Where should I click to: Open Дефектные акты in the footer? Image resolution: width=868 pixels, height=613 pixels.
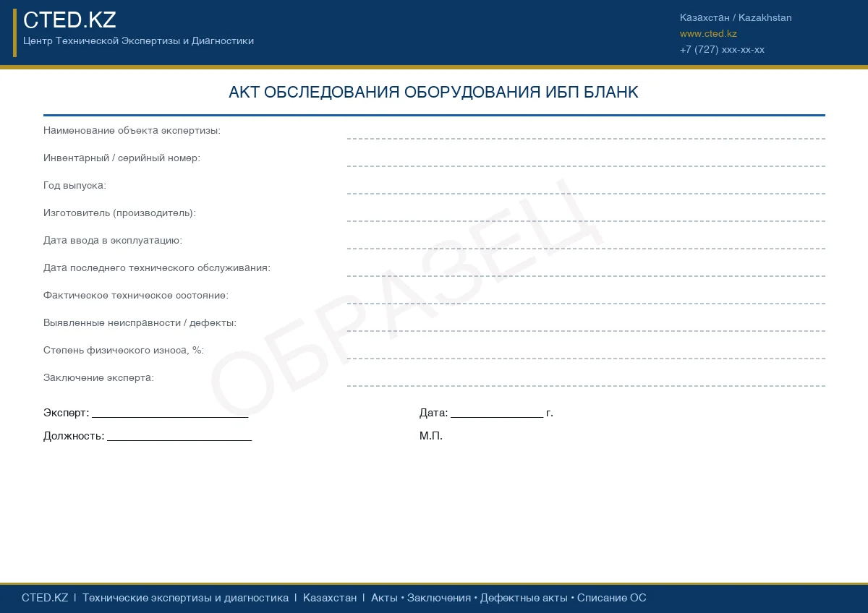pyautogui.click(x=524, y=598)
